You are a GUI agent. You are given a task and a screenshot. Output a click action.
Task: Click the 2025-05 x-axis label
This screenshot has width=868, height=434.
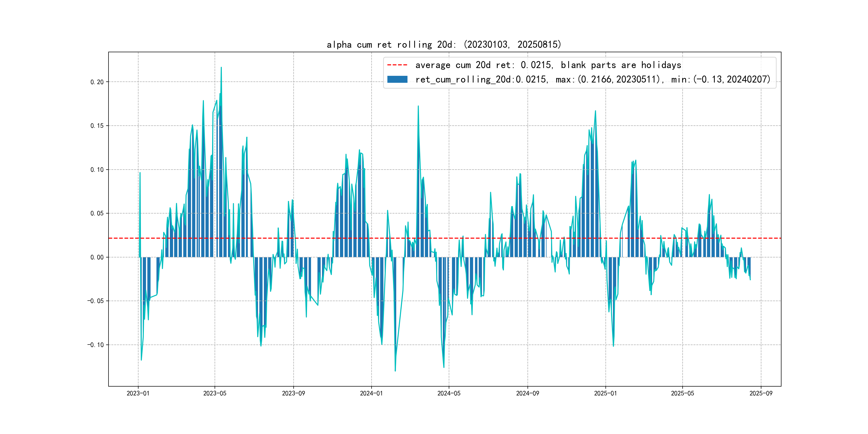682,393
